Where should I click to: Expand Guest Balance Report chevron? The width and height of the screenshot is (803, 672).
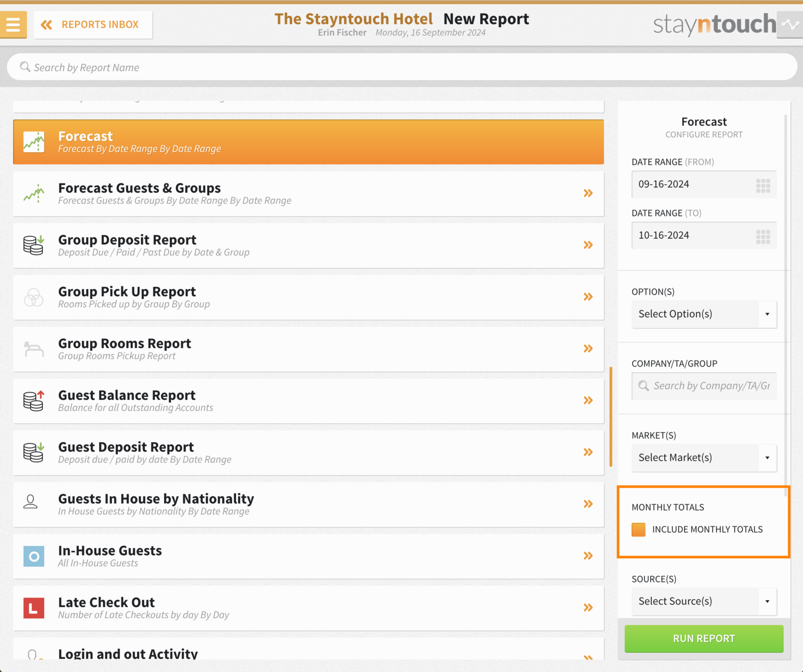click(x=588, y=400)
